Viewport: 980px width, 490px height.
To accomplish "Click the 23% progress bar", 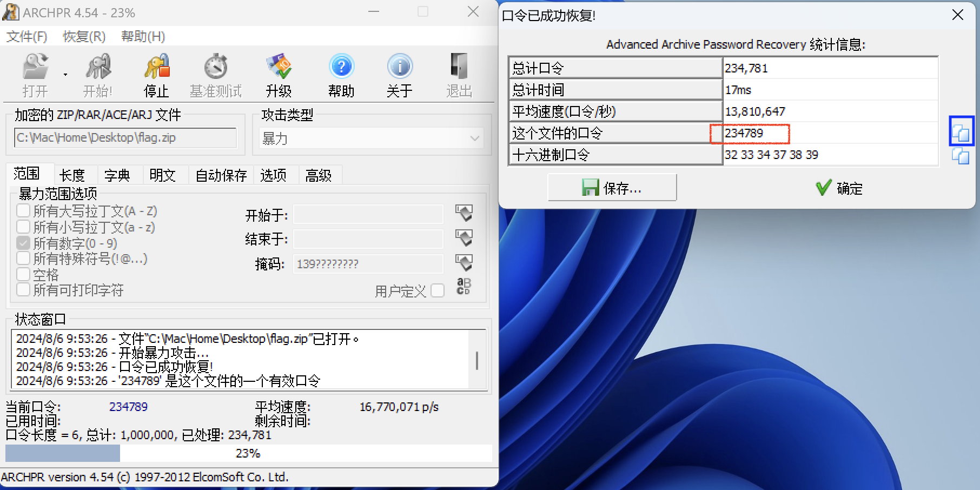I will tap(248, 453).
